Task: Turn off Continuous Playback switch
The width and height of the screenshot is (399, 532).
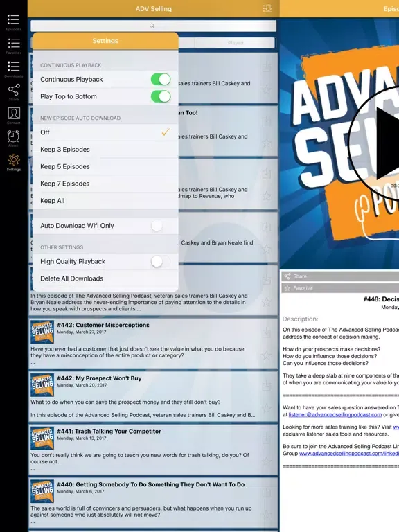Action: tap(161, 80)
